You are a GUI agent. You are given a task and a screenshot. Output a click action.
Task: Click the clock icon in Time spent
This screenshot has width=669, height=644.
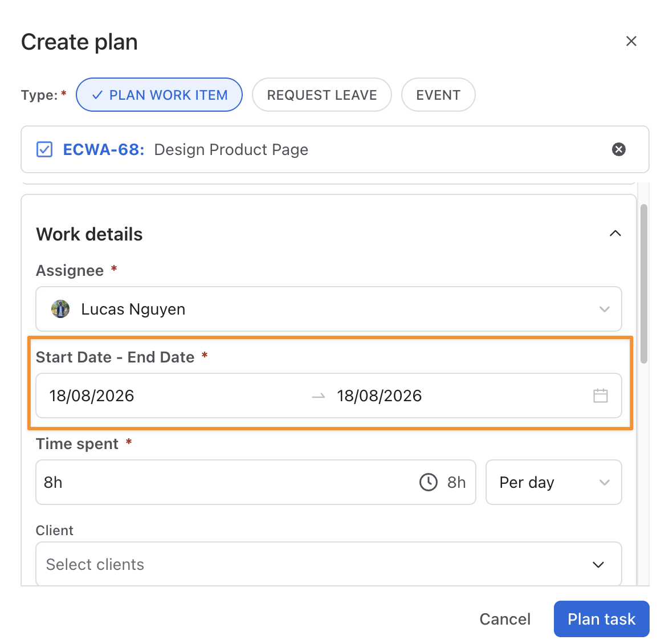point(429,482)
